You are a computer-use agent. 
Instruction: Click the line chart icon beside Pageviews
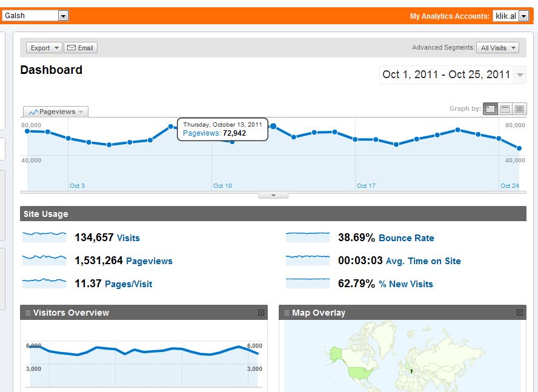(x=33, y=112)
